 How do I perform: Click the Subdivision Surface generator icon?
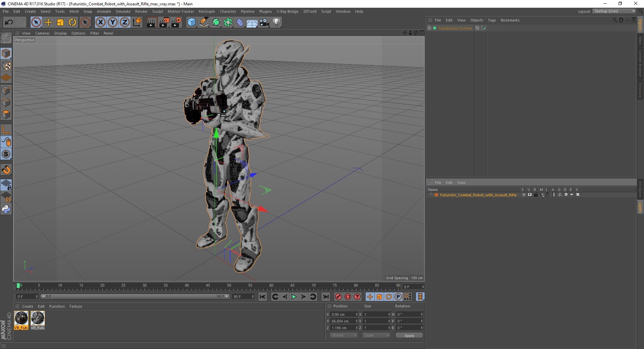pos(216,22)
